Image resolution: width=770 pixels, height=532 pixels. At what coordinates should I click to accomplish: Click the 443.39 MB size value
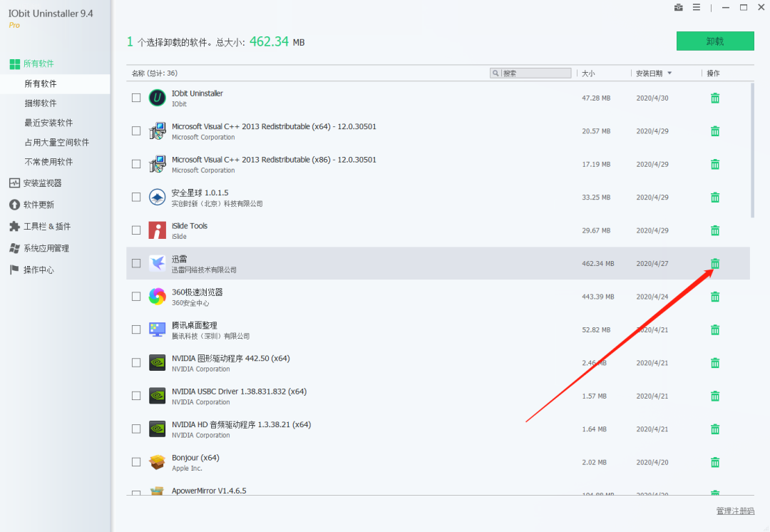coord(597,297)
